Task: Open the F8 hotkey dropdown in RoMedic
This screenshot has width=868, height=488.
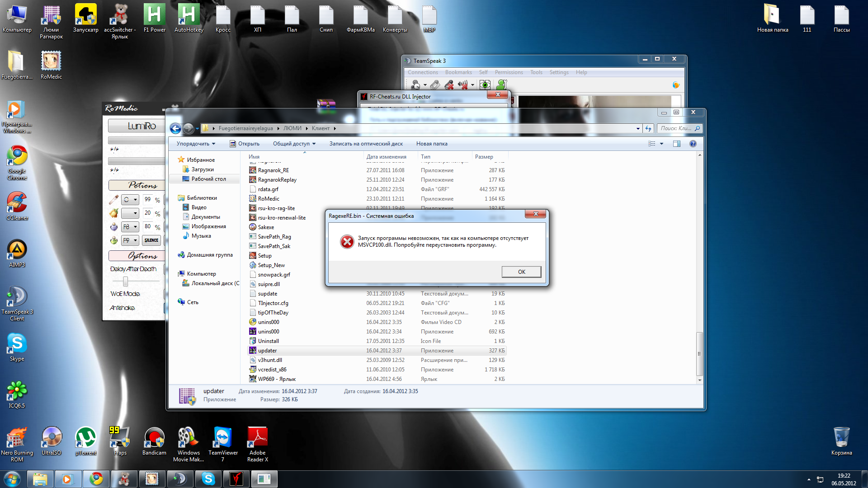Action: pyautogui.click(x=130, y=227)
